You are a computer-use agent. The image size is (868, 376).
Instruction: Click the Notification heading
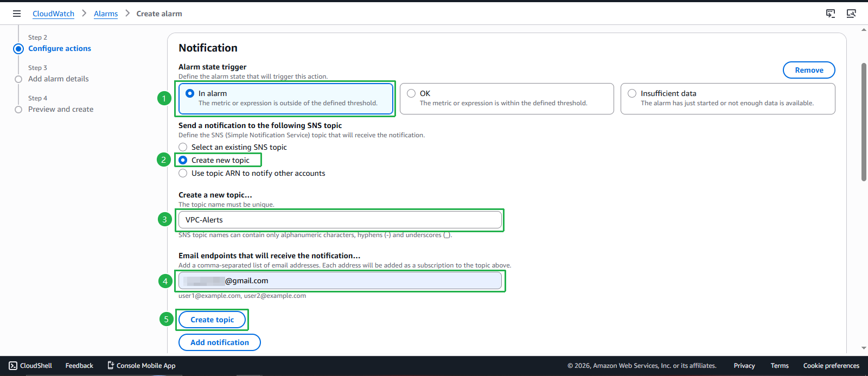pos(208,48)
